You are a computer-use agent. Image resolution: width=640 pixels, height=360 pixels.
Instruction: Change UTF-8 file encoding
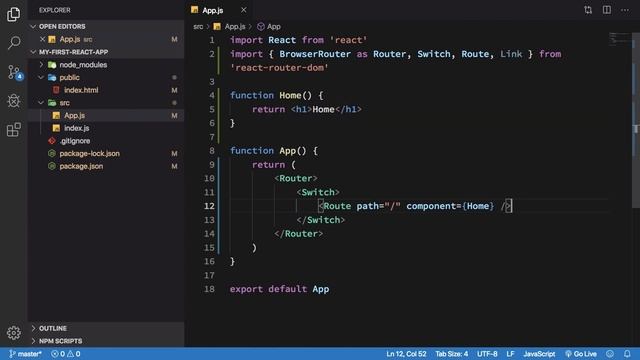tap(487, 354)
